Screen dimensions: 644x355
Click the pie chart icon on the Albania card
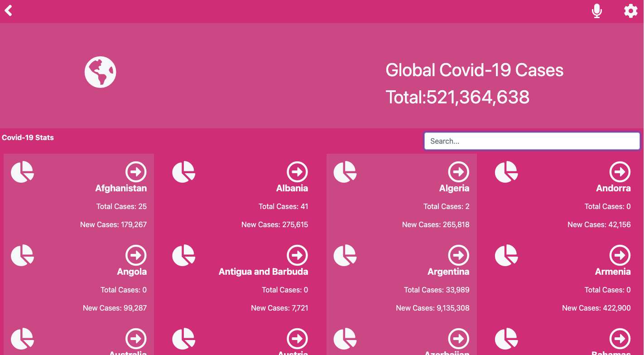[183, 172]
